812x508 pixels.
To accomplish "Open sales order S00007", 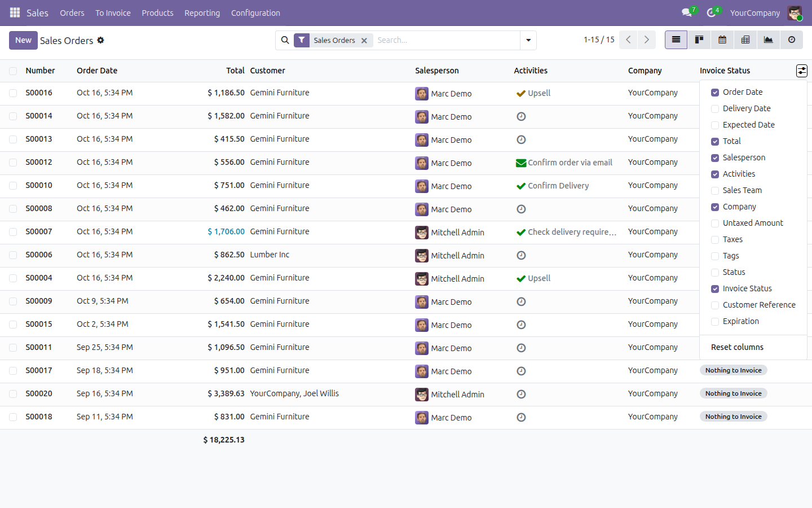I will [39, 231].
